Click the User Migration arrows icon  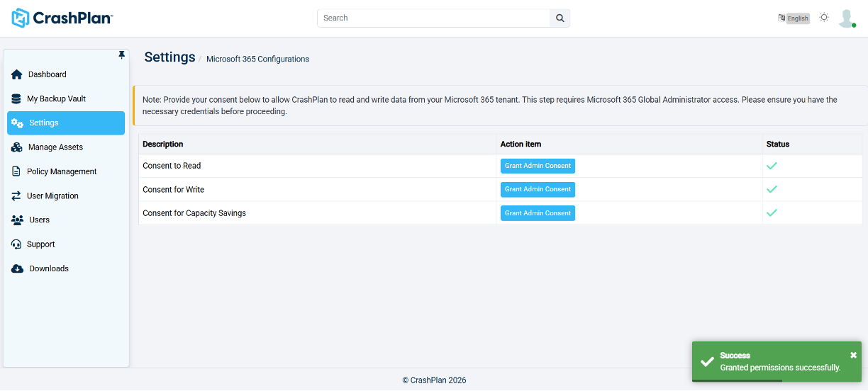[x=16, y=196]
